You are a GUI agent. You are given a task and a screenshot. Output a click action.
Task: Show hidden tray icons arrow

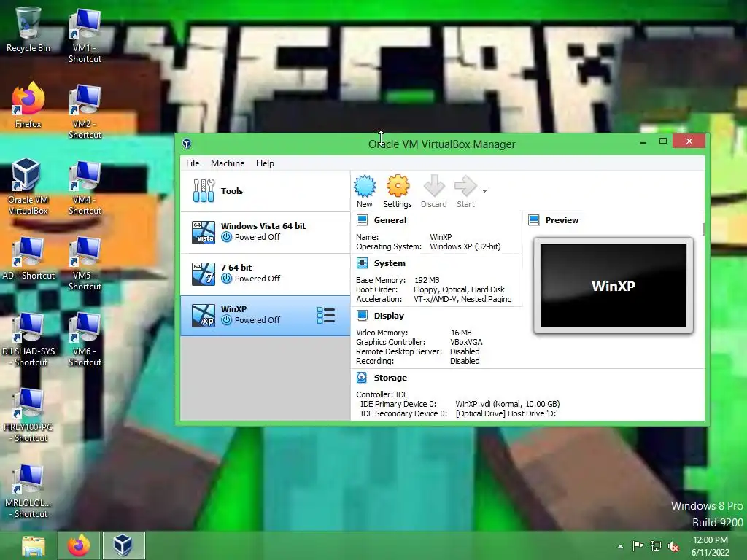tap(620, 546)
